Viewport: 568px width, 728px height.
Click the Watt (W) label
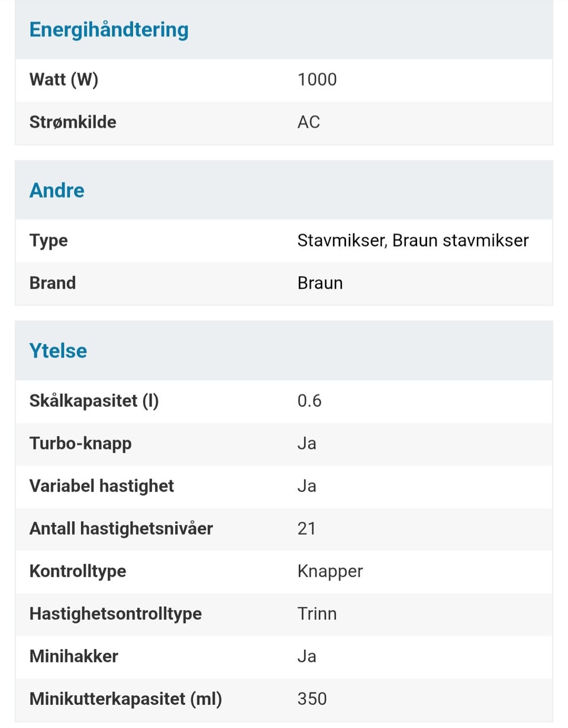click(x=64, y=79)
